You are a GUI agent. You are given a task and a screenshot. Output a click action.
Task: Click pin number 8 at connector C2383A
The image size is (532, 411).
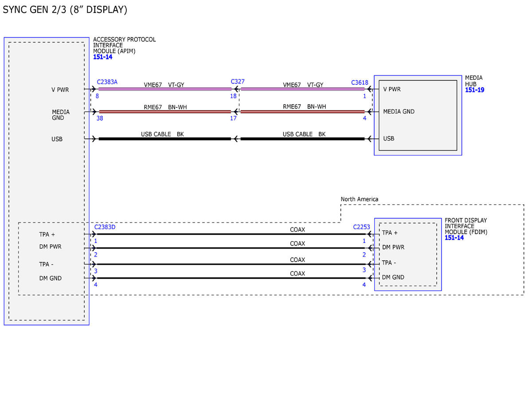[97, 96]
